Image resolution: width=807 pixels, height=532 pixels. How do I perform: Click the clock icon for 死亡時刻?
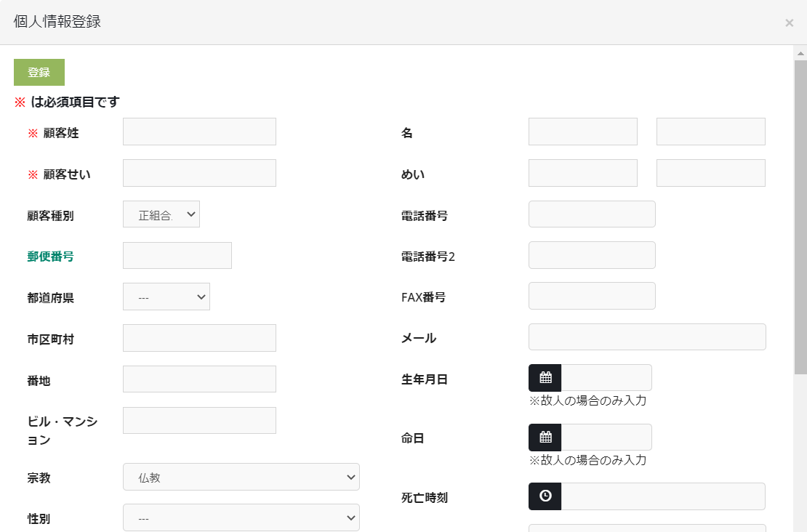coord(545,496)
